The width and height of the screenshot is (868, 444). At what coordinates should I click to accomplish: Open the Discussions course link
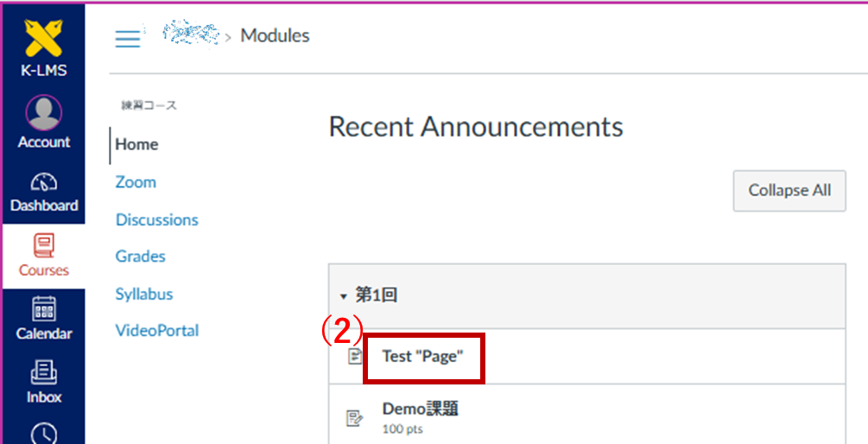click(x=156, y=219)
